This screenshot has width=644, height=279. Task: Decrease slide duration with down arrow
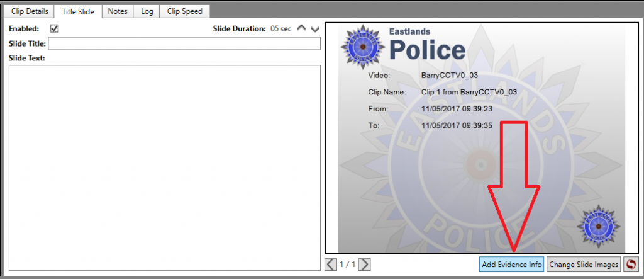315,29
